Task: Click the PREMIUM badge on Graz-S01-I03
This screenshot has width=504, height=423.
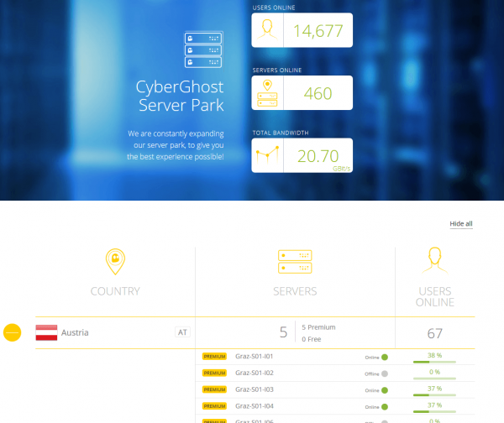Action: (x=214, y=389)
